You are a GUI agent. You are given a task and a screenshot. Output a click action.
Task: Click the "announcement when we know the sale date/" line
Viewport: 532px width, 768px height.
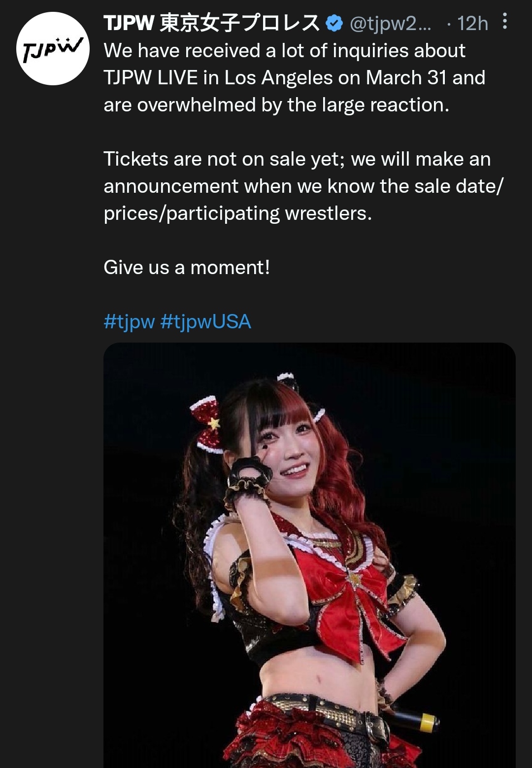[x=303, y=186]
